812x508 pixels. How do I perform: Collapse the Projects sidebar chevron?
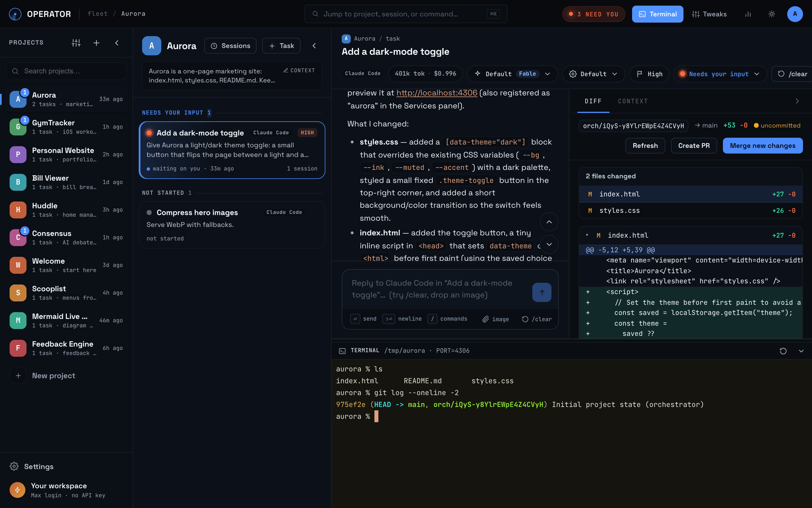(117, 43)
